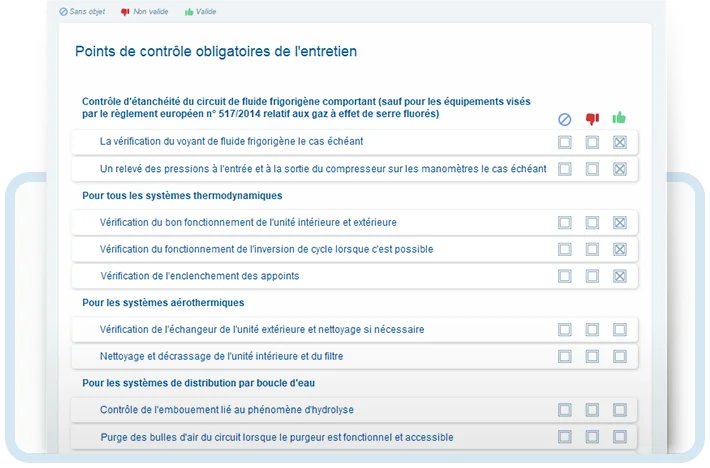Mark inversion de cycle as Sans objet
This screenshot has height=468, width=710.
click(x=565, y=249)
